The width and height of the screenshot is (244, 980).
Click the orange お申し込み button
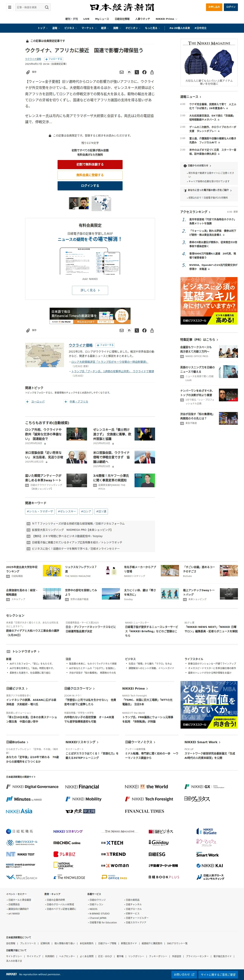click(x=214, y=7)
